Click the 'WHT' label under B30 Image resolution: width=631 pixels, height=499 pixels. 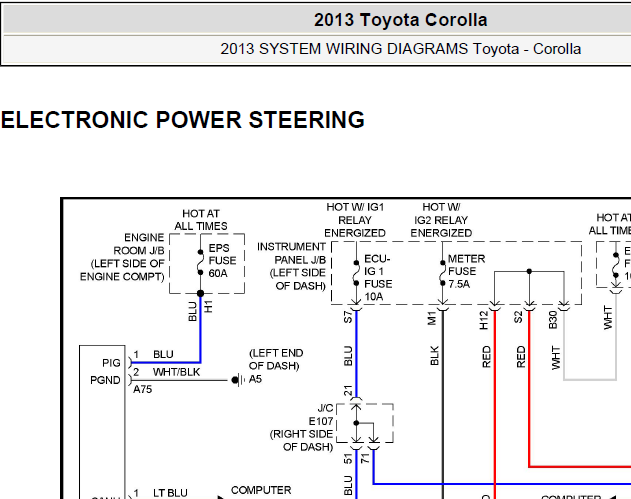click(555, 357)
